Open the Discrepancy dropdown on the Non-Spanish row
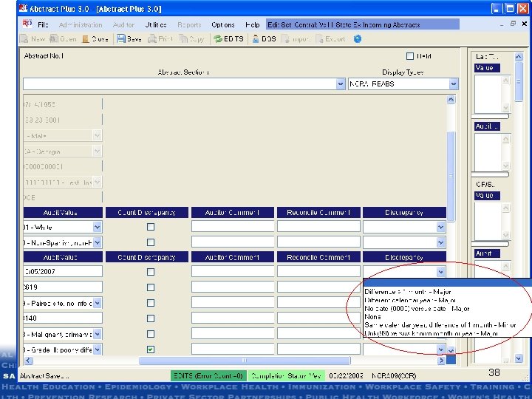This screenshot has height=399, width=532. click(x=440, y=242)
